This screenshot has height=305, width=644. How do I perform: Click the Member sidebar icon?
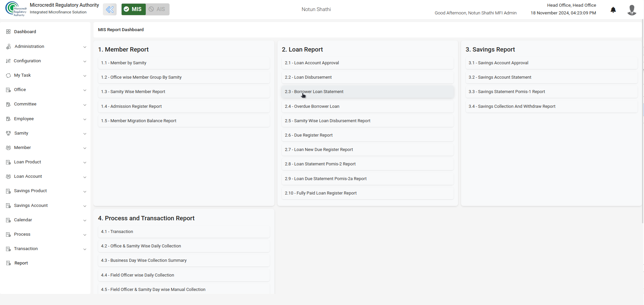tap(8, 148)
